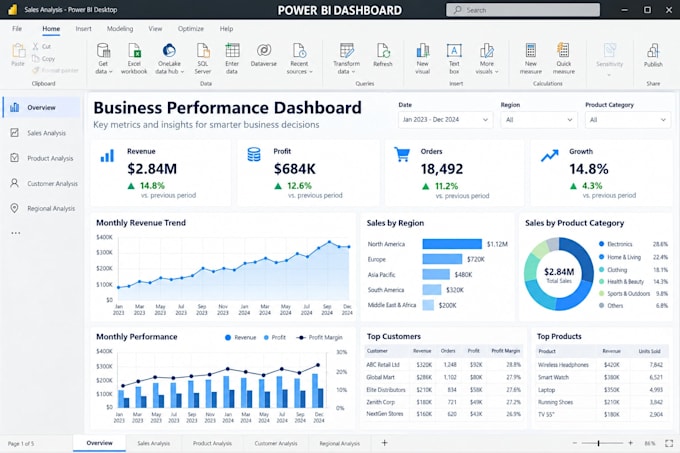Select the Smart Watch product row
Viewport: 680px width, 453px height.
pyautogui.click(x=601, y=377)
